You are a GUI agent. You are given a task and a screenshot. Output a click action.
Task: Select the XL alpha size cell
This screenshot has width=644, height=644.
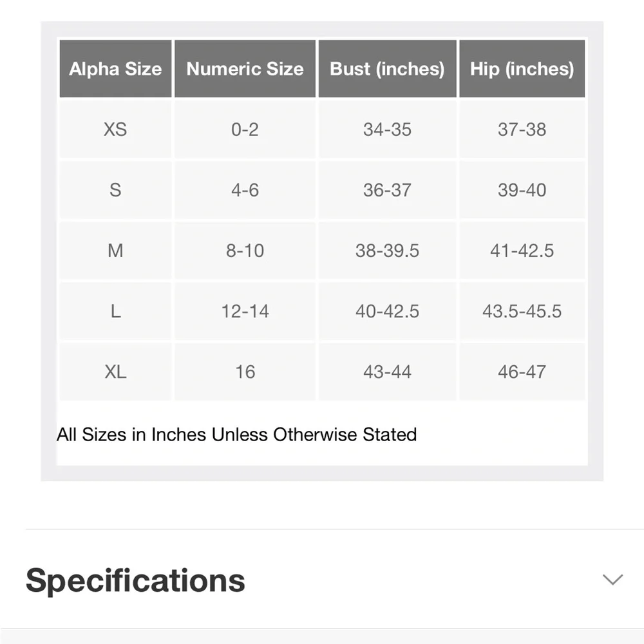pos(115,372)
